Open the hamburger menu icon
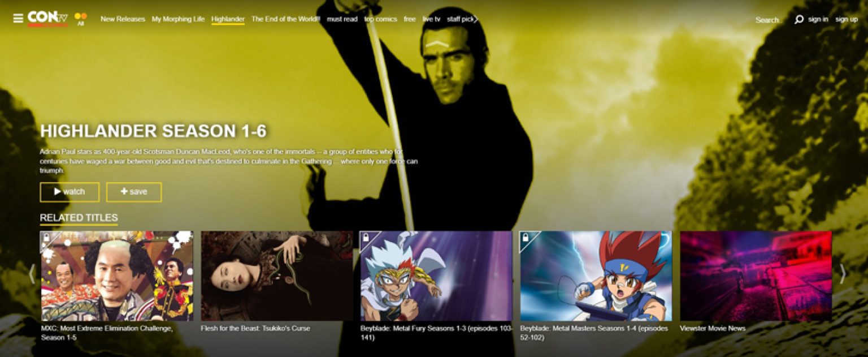This screenshot has width=868, height=357. click(x=18, y=19)
